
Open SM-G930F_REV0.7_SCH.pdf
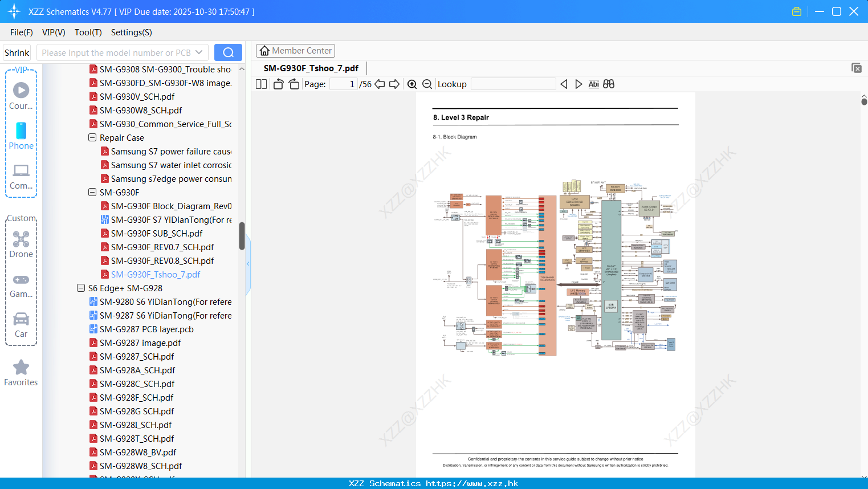click(162, 247)
